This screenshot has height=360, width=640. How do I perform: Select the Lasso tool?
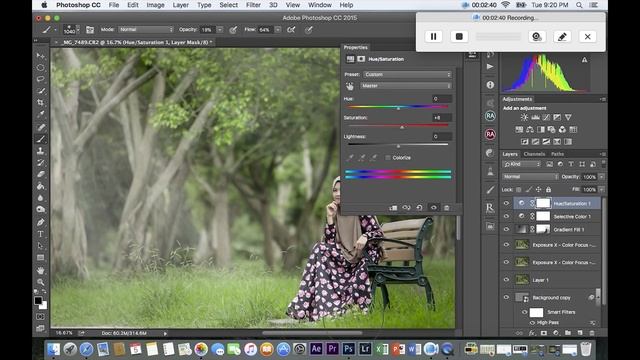[40, 79]
